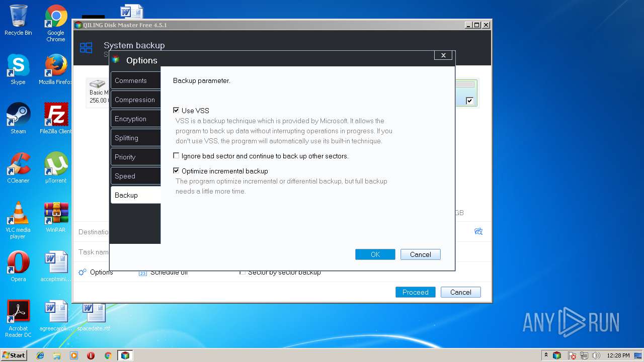Open the agreecaroli document file
The image size is (644, 362).
(56, 316)
